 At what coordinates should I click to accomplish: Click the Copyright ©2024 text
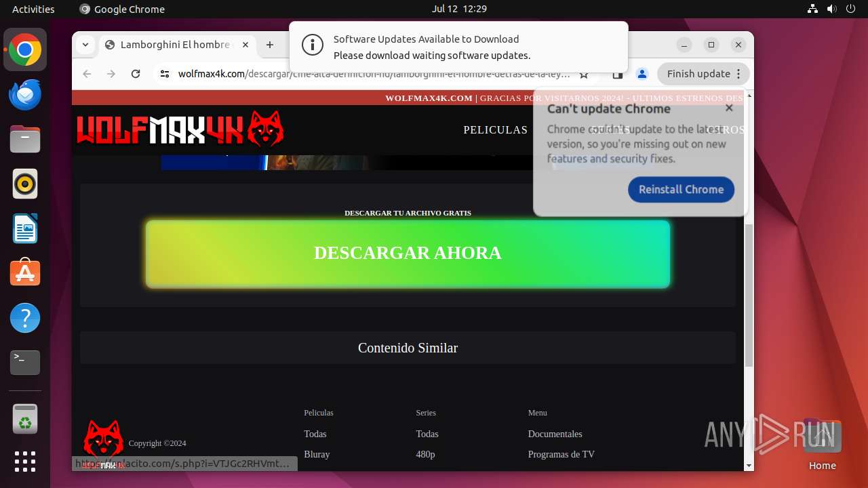[x=157, y=443]
